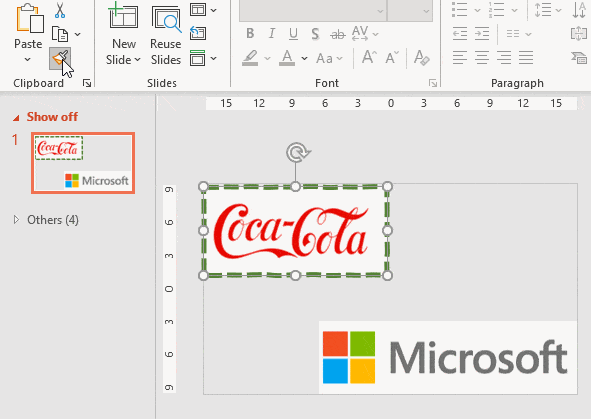The height and width of the screenshot is (419, 591).
Task: Activate the Format Painter brush
Action: tap(60, 58)
